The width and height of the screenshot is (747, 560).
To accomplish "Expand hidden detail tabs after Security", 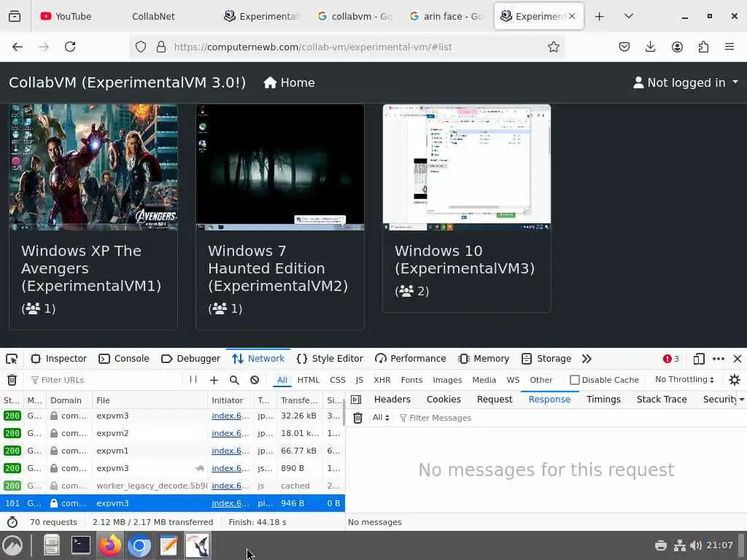I will coord(742,400).
